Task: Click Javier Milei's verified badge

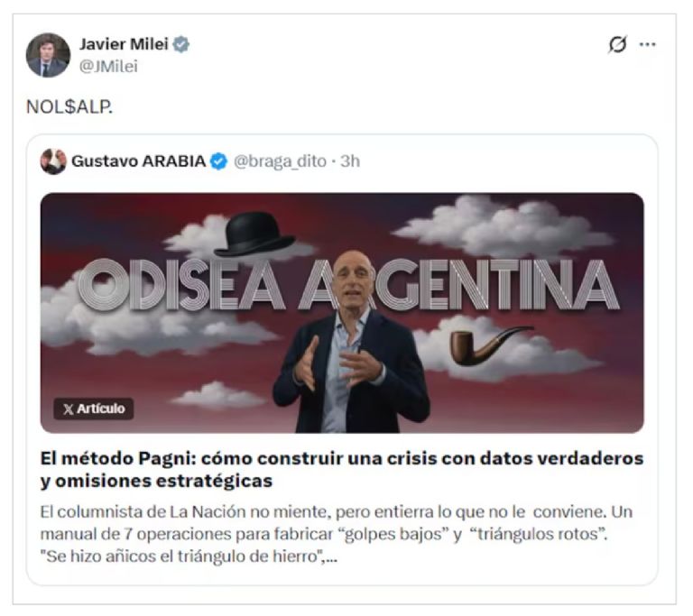Action: pos(181,44)
